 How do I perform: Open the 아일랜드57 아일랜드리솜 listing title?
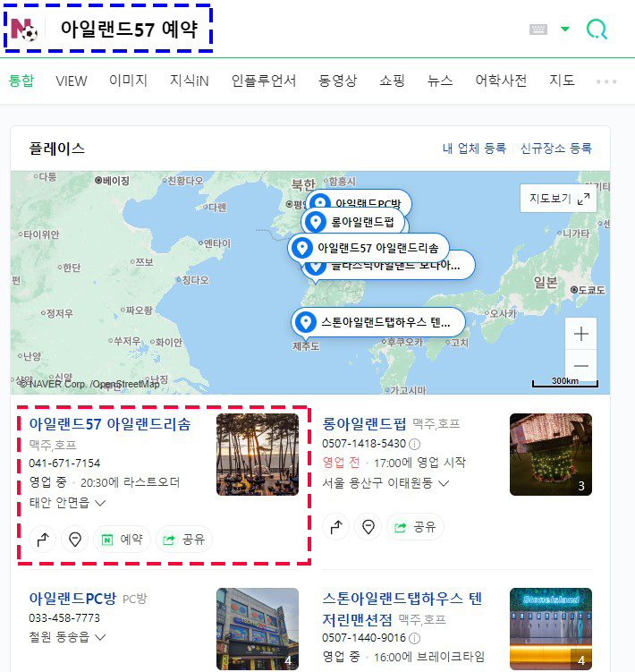tap(110, 424)
